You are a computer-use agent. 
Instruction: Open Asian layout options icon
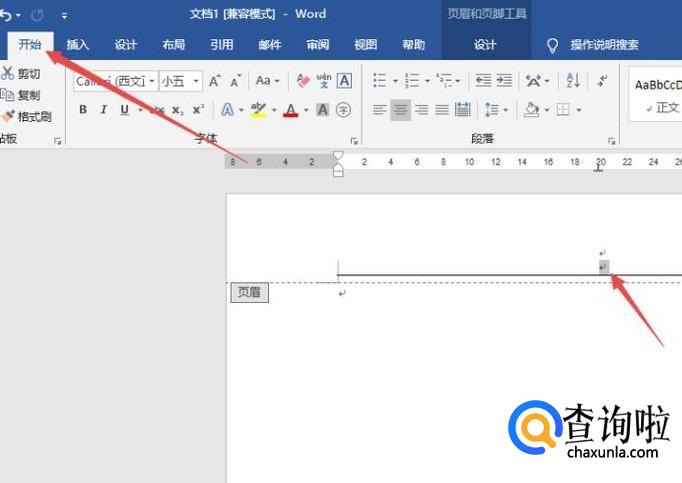[533, 80]
